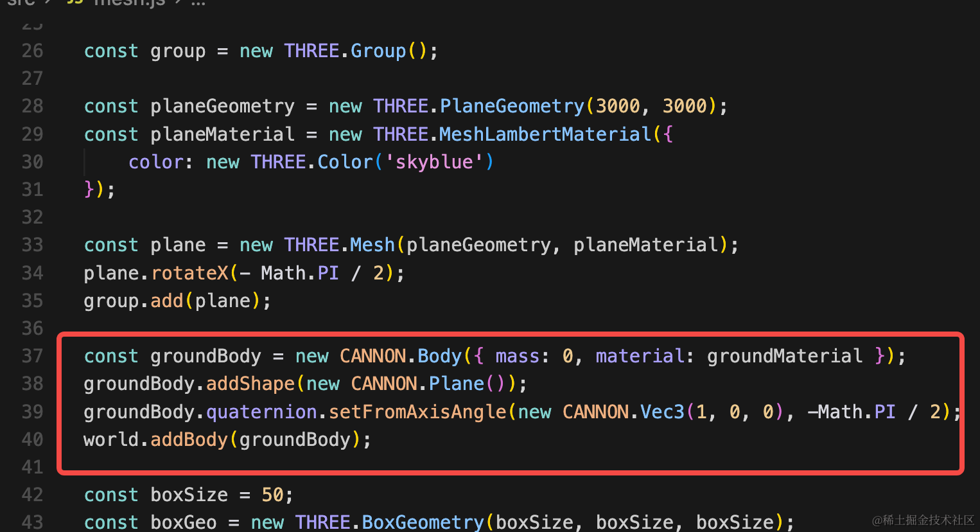Click first 3000 argument on line 28
Screen dimensions: 980x532
(618, 106)
